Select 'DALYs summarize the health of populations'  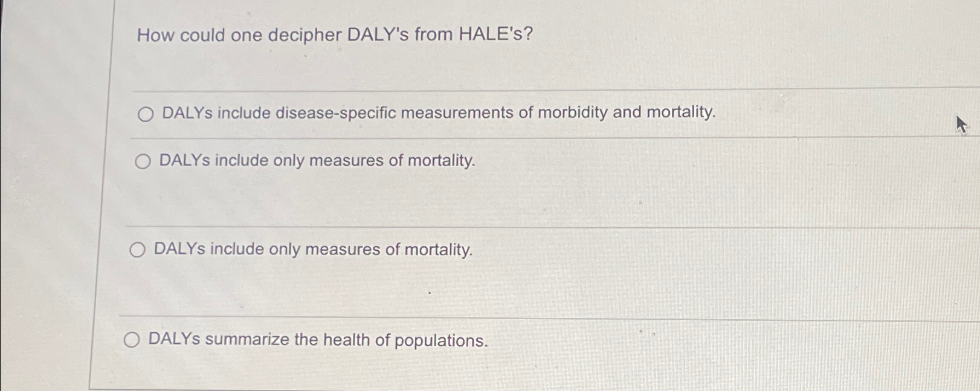[132, 340]
